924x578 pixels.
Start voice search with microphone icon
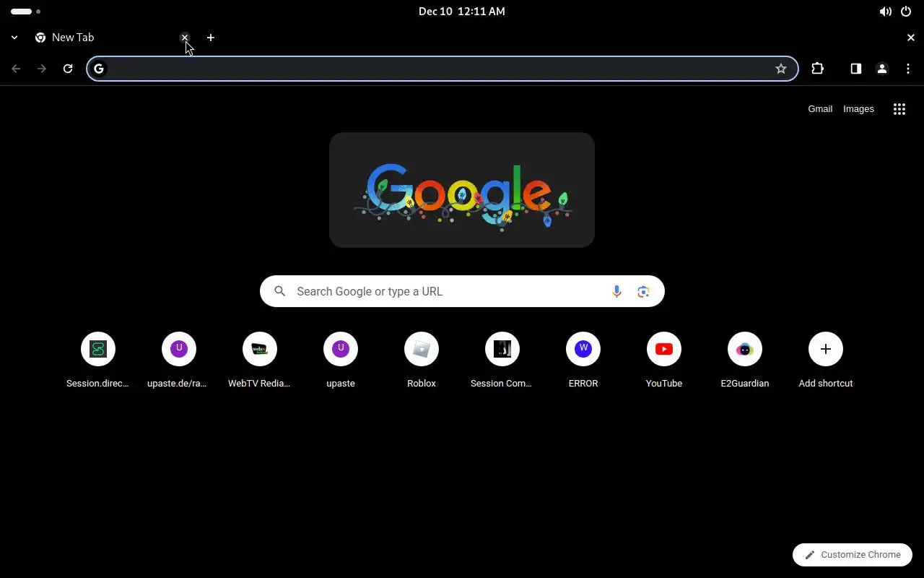click(616, 291)
